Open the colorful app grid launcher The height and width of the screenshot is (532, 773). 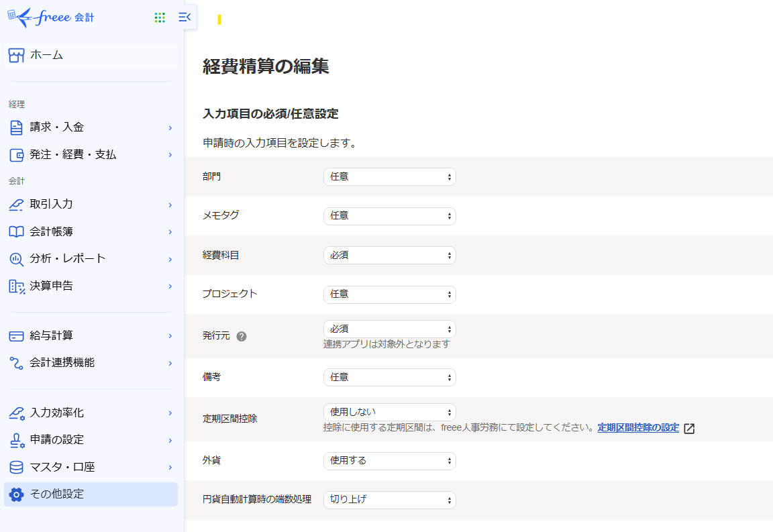(x=160, y=17)
